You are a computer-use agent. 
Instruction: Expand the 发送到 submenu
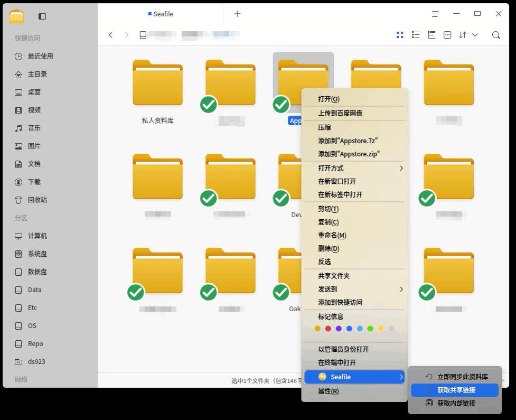coord(354,289)
